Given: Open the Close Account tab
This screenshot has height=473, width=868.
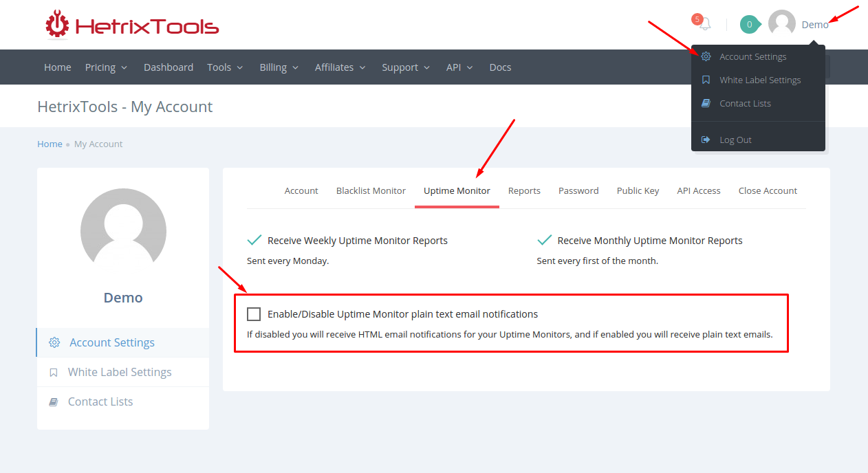Looking at the screenshot, I should 768,191.
